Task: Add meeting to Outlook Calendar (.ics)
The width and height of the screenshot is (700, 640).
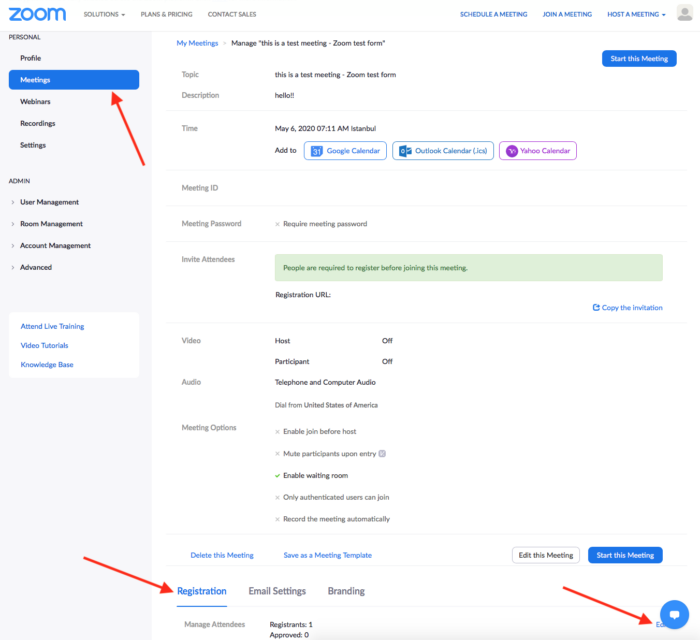Action: pos(443,151)
